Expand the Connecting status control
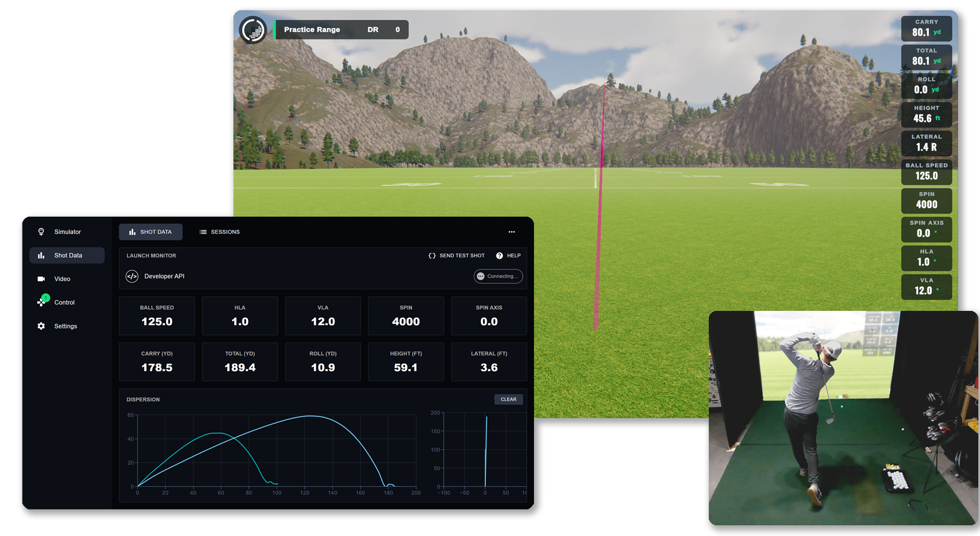 498,276
